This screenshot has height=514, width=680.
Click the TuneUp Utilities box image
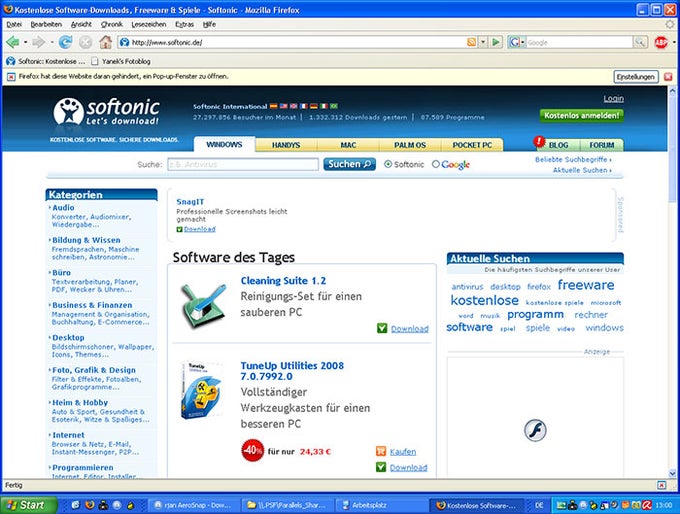click(202, 390)
